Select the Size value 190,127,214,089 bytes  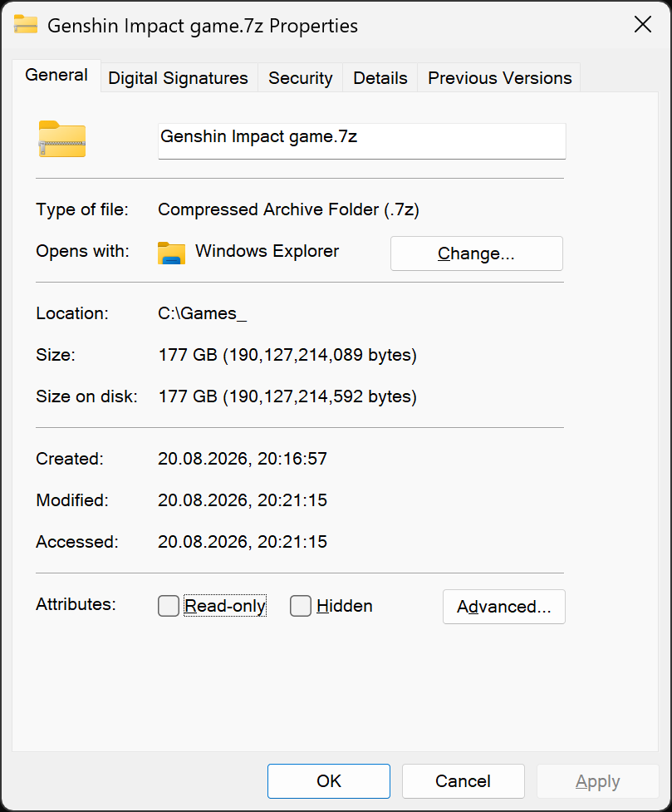(287, 355)
